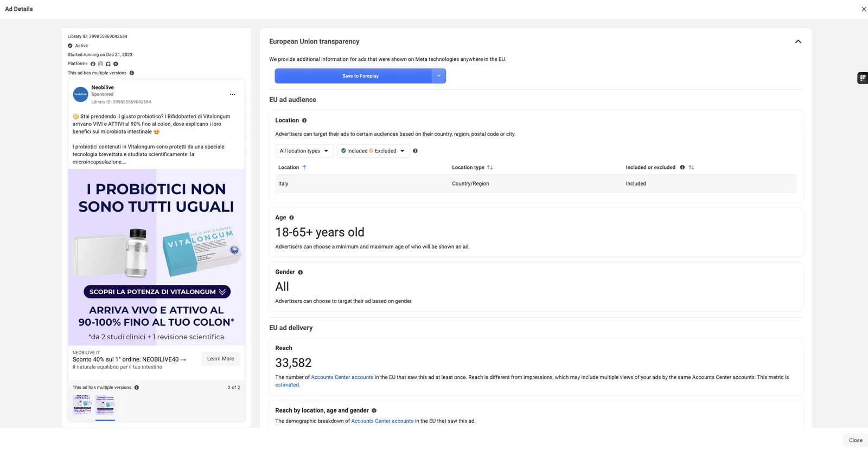Viewport: 868px width, 450px height.
Task: Click the Save to Foreplay button
Action: coord(354,76)
